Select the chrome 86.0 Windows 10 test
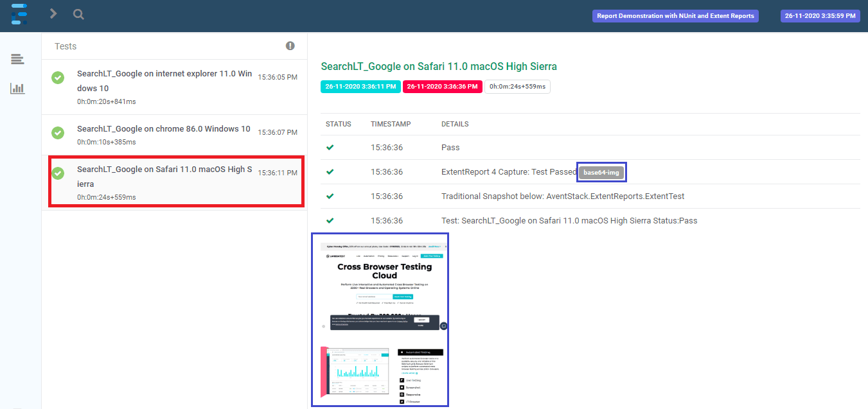Screen dimensions: 868x409 pos(164,129)
